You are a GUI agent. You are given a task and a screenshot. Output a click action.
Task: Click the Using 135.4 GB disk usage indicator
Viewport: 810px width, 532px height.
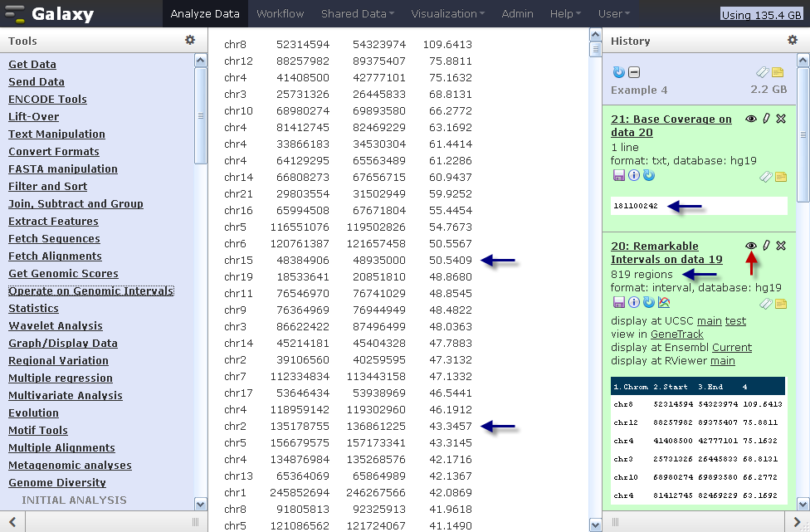pos(761,14)
